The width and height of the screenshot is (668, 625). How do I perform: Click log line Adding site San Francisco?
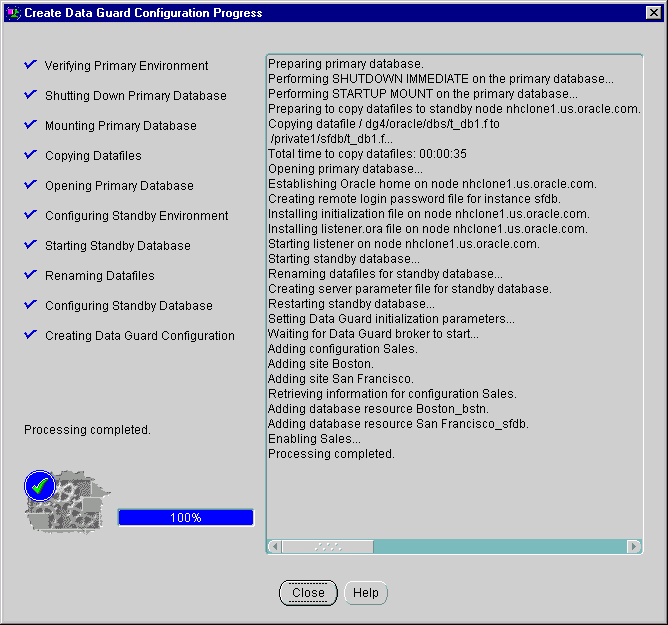[340, 379]
